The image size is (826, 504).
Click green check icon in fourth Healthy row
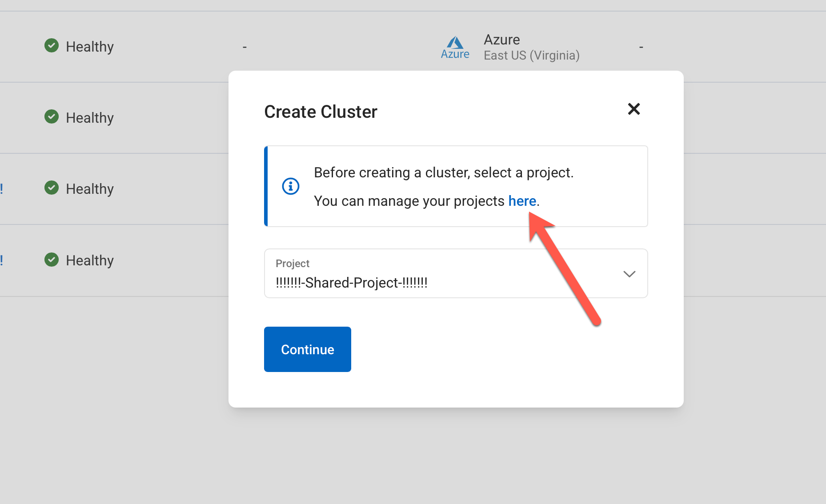tap(52, 260)
